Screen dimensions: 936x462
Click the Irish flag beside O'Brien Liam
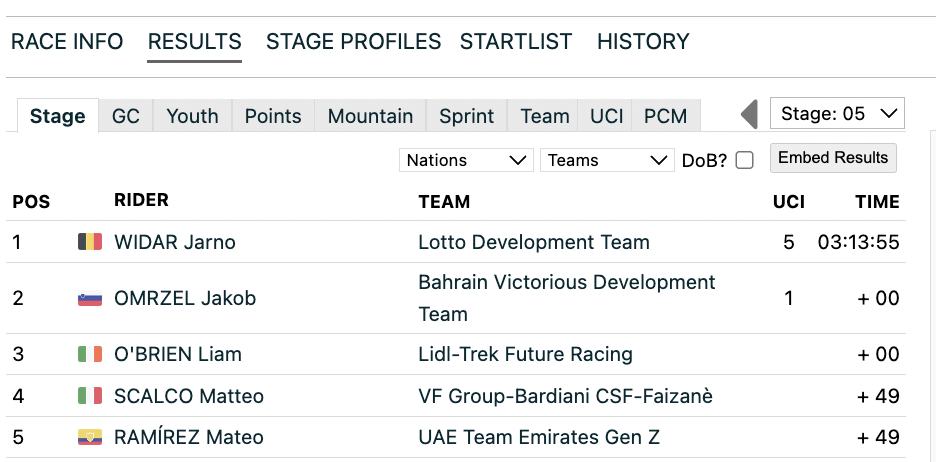click(90, 354)
